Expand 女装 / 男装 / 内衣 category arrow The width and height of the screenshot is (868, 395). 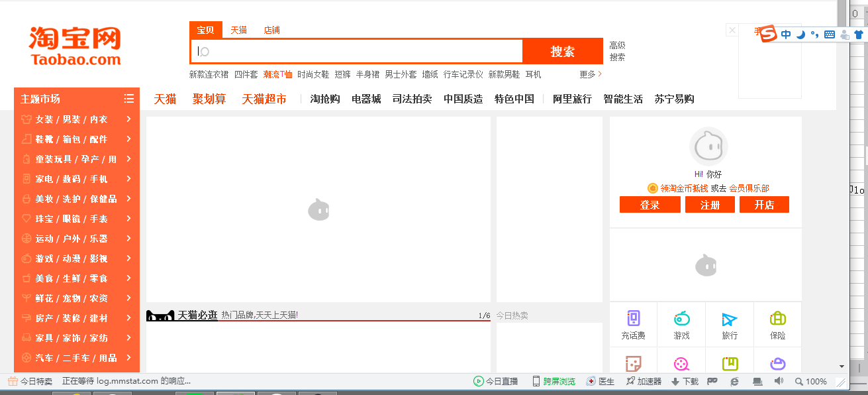pos(129,119)
